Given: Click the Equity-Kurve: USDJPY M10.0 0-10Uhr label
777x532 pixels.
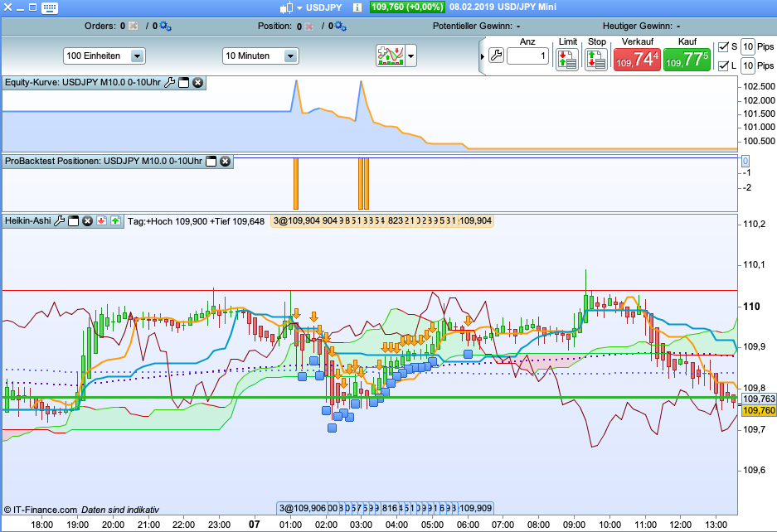Looking at the screenshot, I should 83,82.
